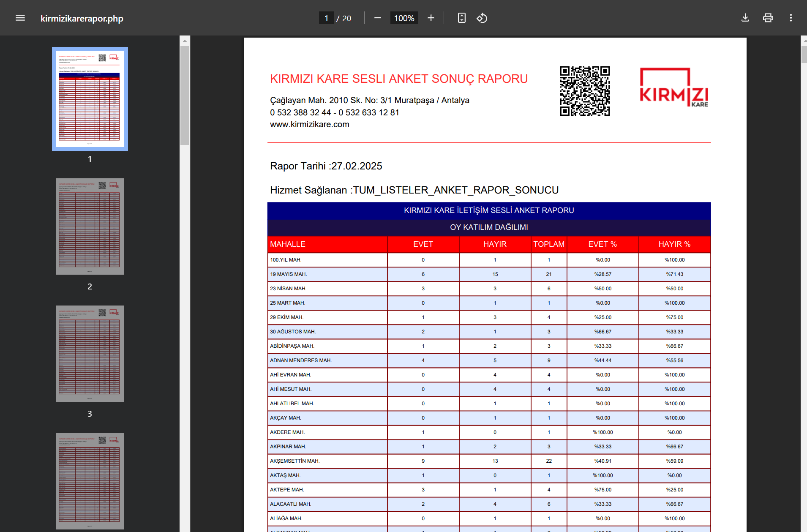Screen dimensions: 807x532
Task: Select the page 1 thumbnail
Action: [90, 99]
